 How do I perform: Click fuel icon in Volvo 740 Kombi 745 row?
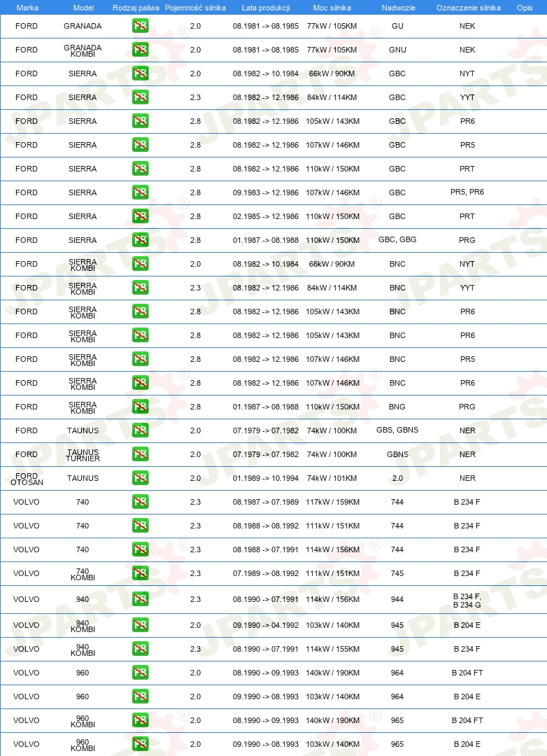coord(140,573)
